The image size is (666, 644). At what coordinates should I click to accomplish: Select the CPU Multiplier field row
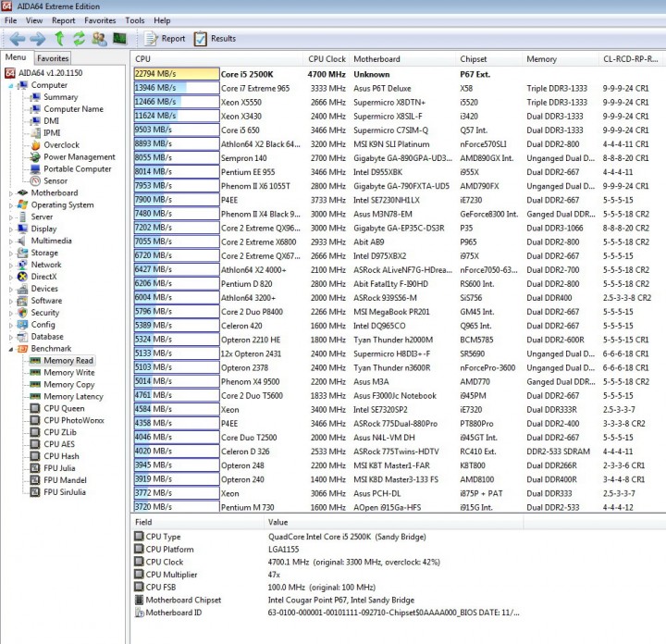(327, 575)
